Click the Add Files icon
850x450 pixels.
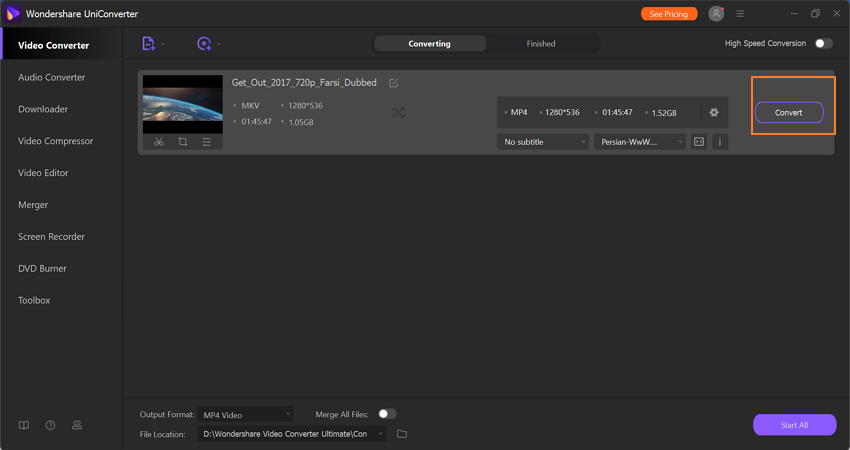click(x=148, y=43)
